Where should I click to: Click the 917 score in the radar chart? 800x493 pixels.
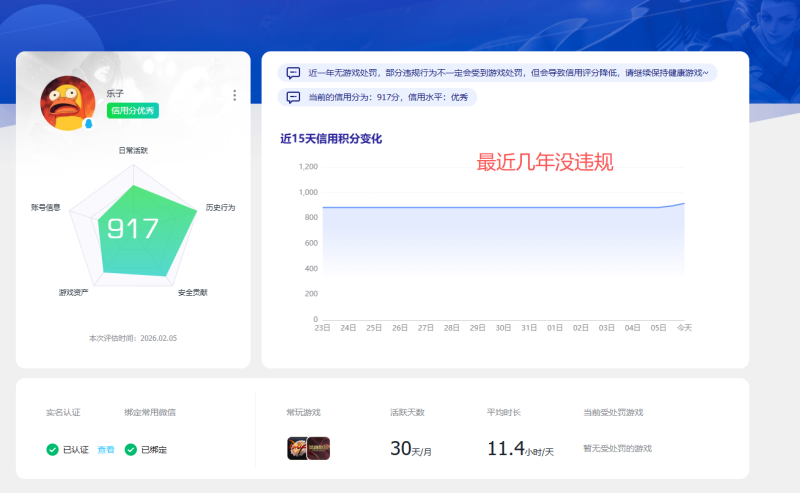tap(133, 228)
